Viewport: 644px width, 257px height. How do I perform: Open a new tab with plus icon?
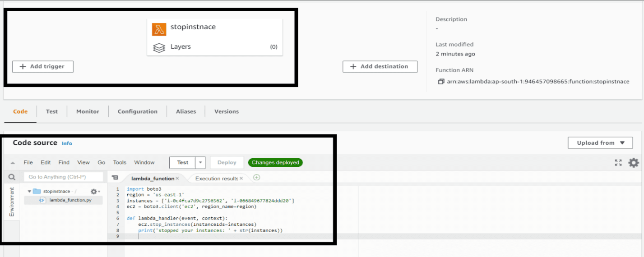point(257,178)
